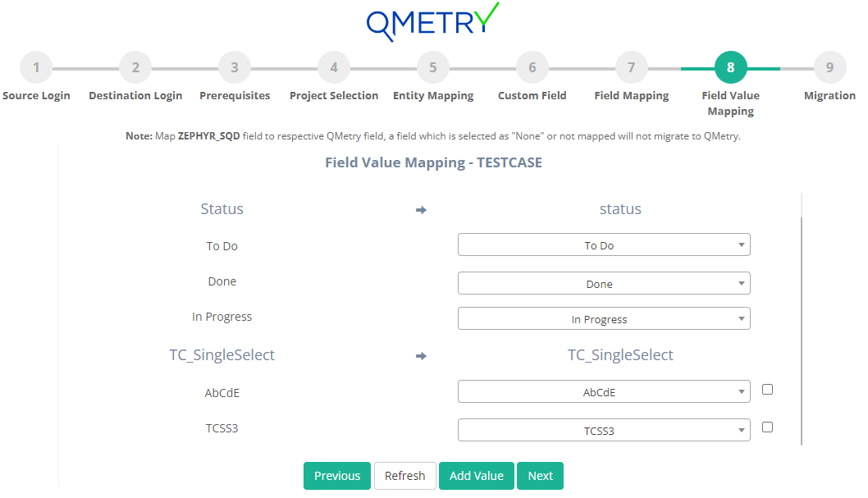Click the source 'To Do' value label
This screenshot has height=498, width=868.
[x=222, y=246]
